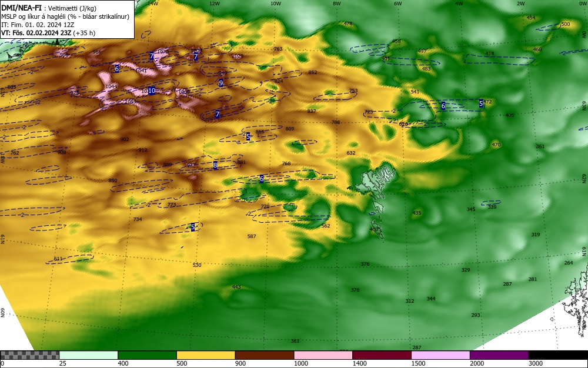Click the map value 454

tap(531, 18)
